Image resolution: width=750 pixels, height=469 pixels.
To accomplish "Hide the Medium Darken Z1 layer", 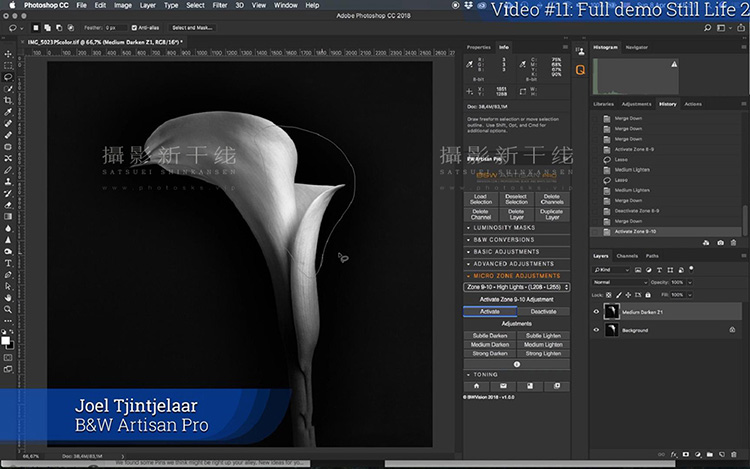I will click(x=596, y=312).
